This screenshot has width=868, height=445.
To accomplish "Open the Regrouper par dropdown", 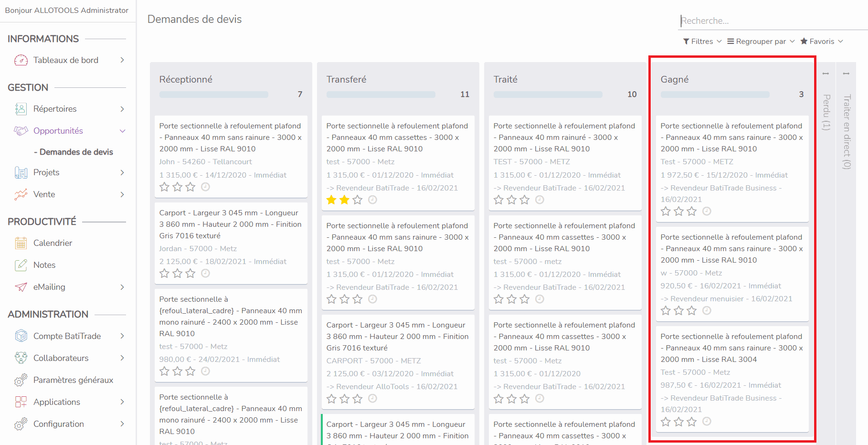I will (761, 42).
